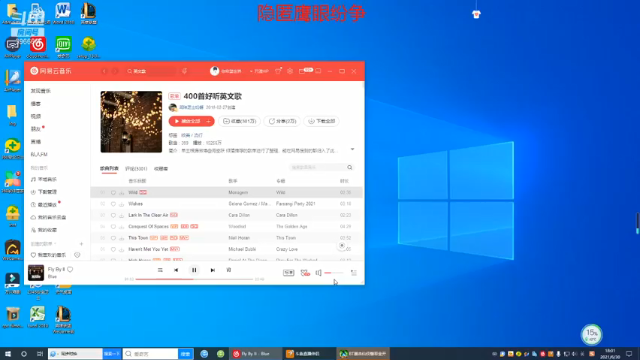This screenshot has height=360, width=640.
Task: Open the settings gear in the title bar
Action: [290, 71]
